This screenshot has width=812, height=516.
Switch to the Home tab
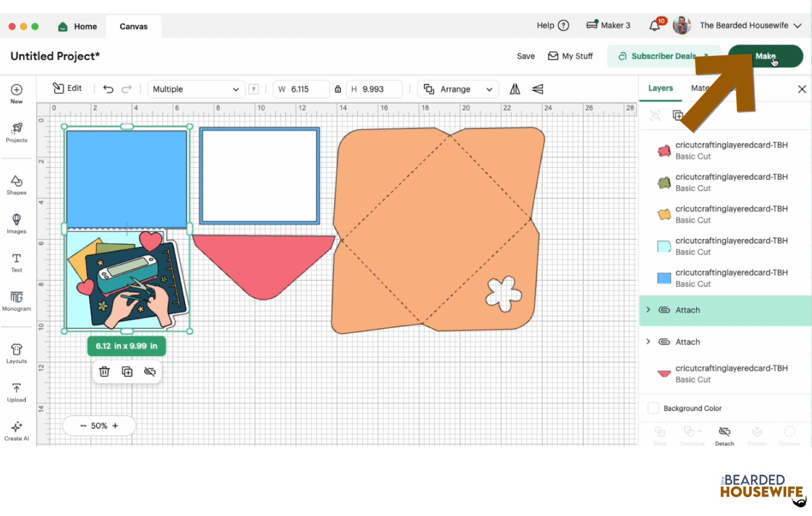pos(78,26)
